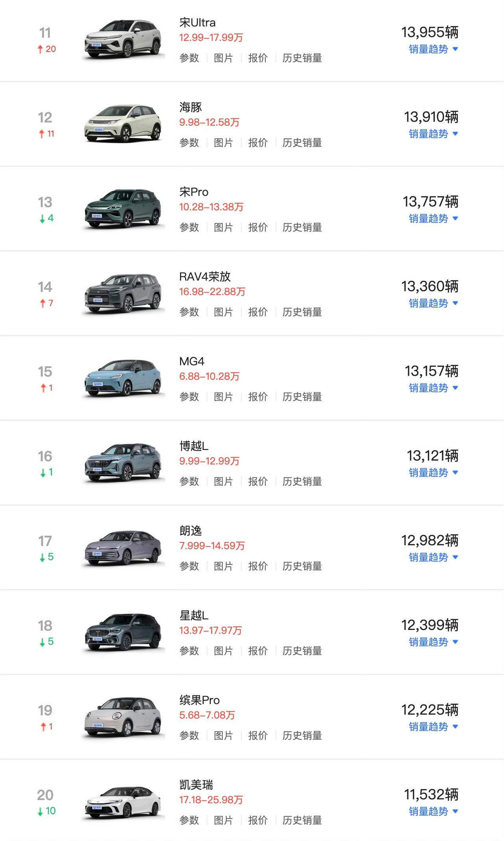
Task: View 报价 for RAV4荣放
Action: pos(258,312)
